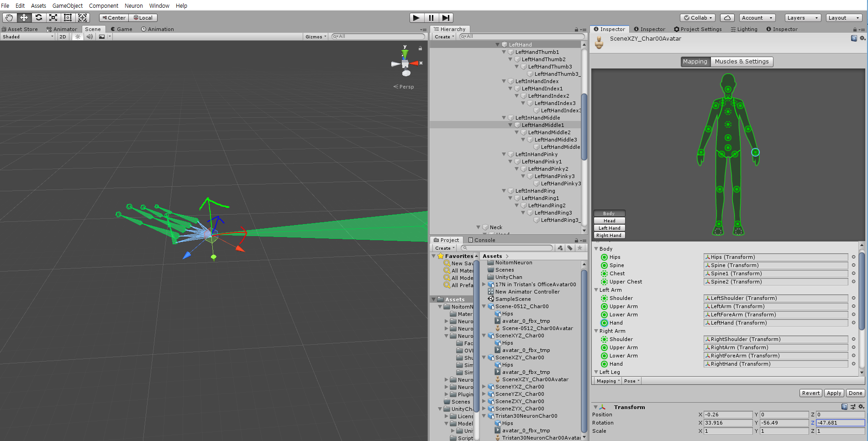Click the Apply button
The height and width of the screenshot is (441, 868).
pyautogui.click(x=834, y=393)
